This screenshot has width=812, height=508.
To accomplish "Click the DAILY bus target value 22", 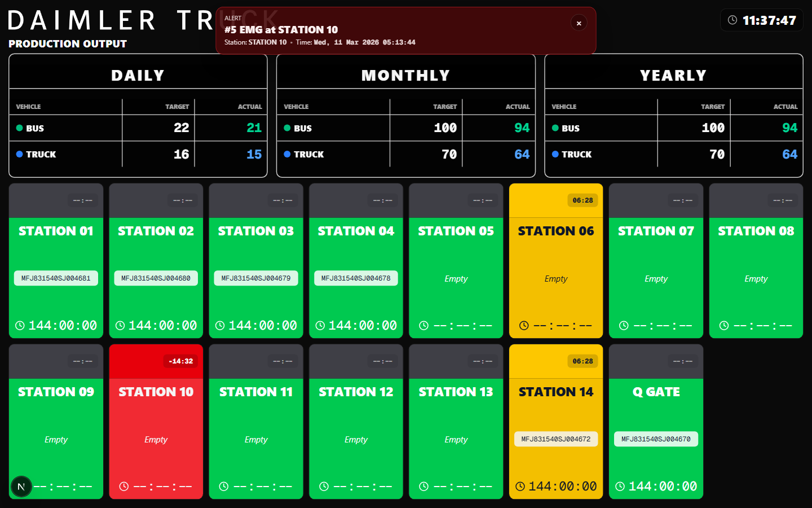I will click(x=182, y=128).
